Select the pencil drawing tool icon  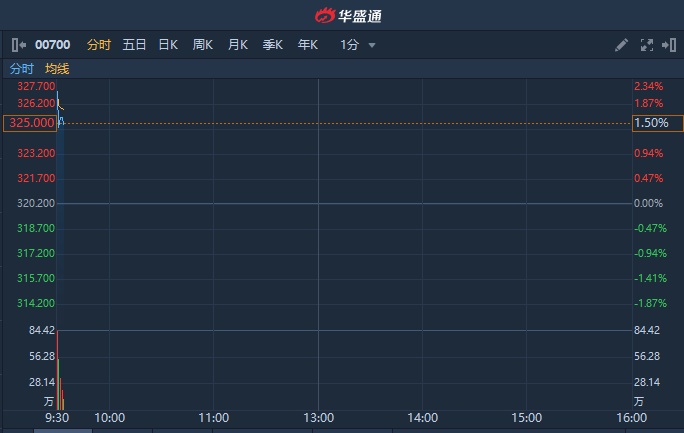621,45
